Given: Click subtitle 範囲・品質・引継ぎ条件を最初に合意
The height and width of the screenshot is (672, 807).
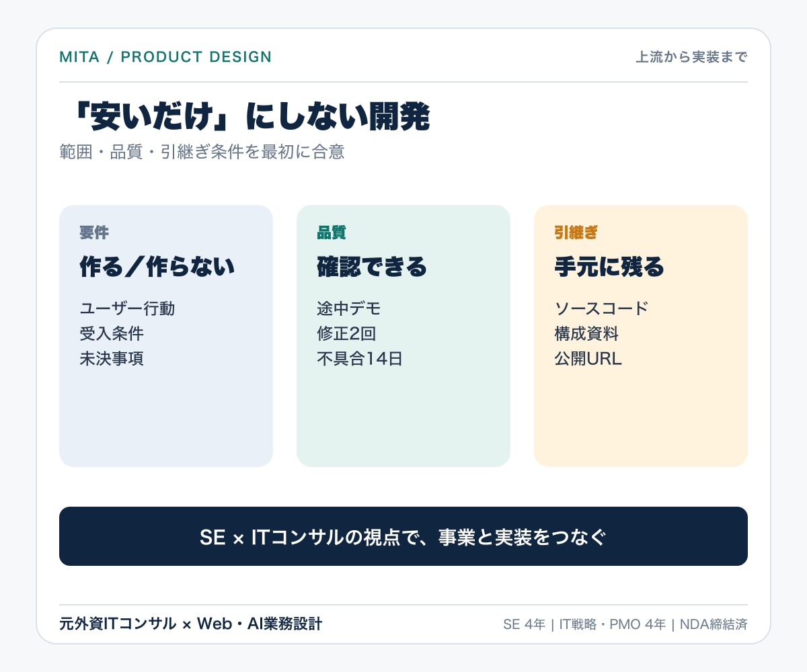Looking at the screenshot, I should click(202, 152).
